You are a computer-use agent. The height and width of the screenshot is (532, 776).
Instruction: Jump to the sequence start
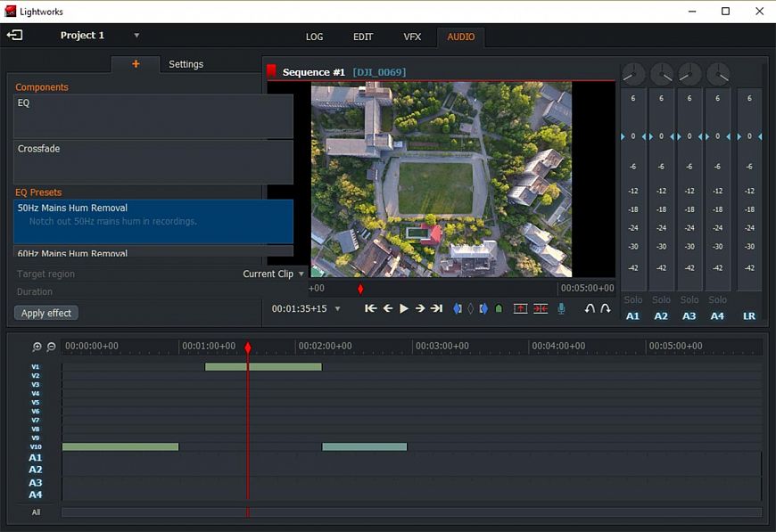371,308
